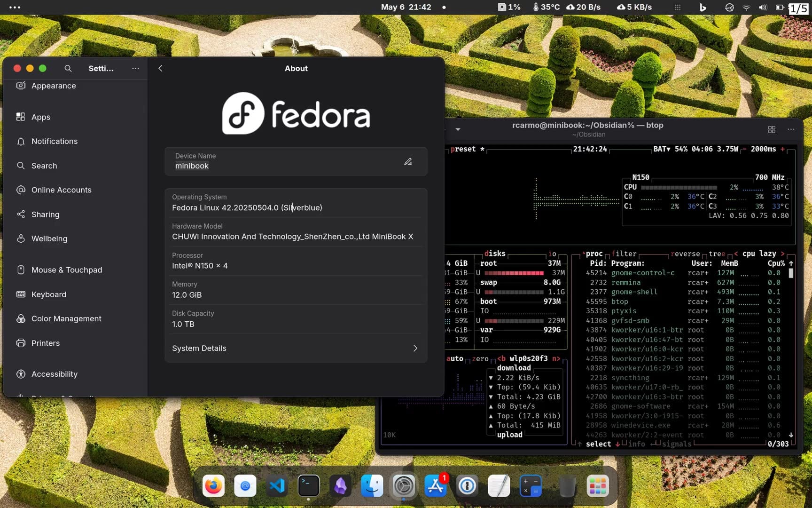This screenshot has width=812, height=508.
Task: Open Notifications settings
Action: pos(75,141)
